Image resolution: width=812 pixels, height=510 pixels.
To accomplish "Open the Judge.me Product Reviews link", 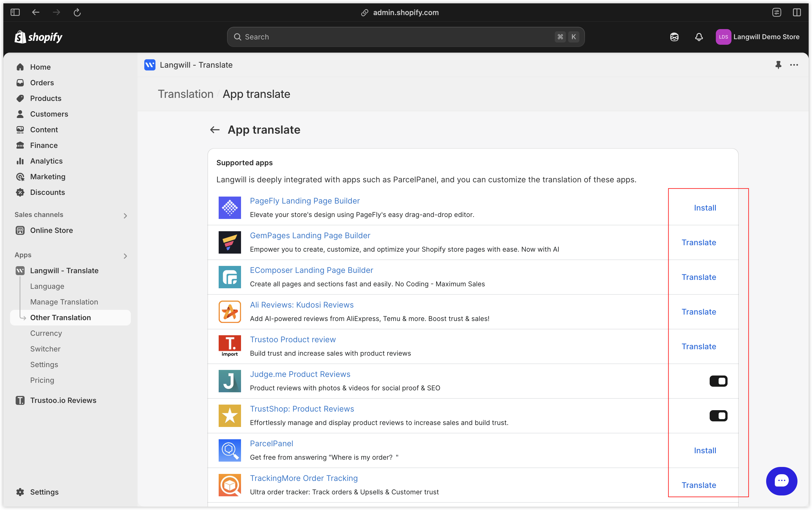I will click(x=300, y=374).
